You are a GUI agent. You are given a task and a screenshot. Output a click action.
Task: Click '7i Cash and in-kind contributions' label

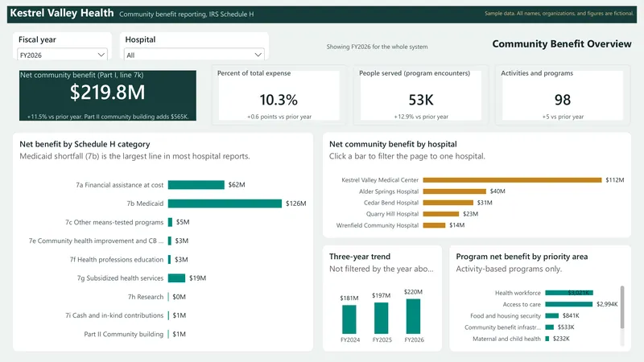pos(114,315)
